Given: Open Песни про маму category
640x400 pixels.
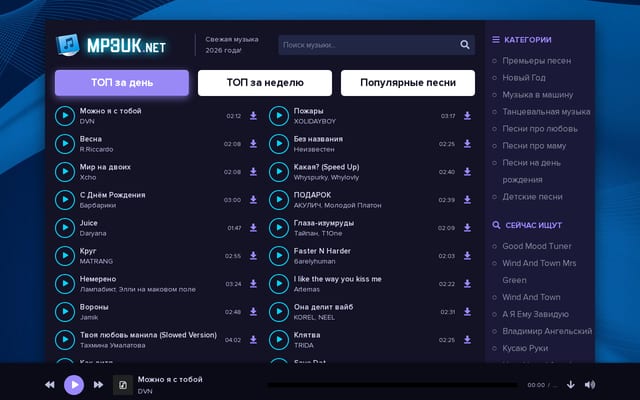Looking at the screenshot, I should tap(534, 146).
